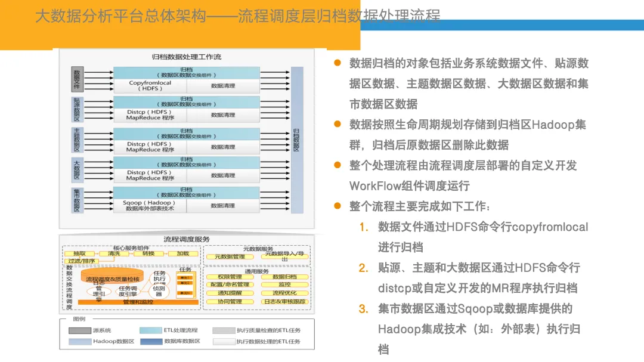
Task: Click the bullet 整个流程主要完成如下工作
Action: click(x=419, y=206)
